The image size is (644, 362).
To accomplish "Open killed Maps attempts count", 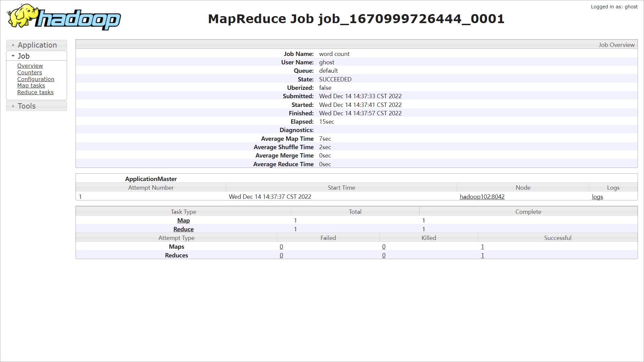I will pyautogui.click(x=384, y=247).
